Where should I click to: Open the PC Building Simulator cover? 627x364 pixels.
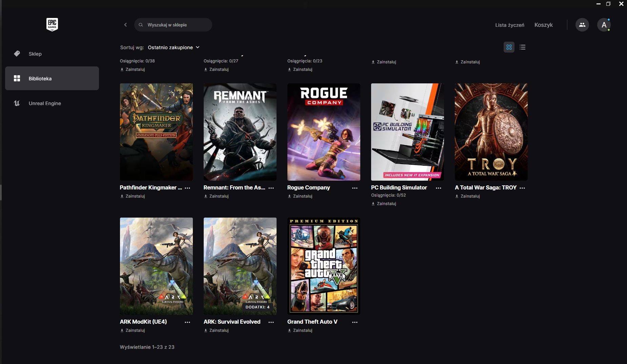coord(407,132)
